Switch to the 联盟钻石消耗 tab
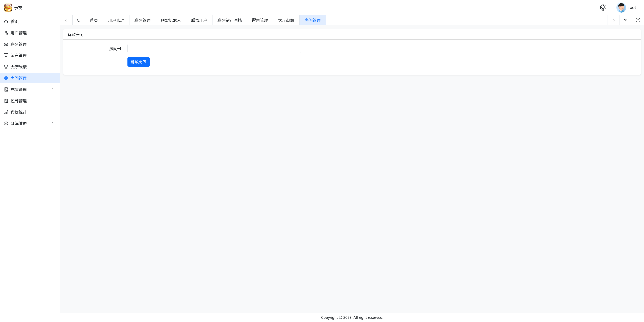The image size is (644, 322). click(x=229, y=20)
